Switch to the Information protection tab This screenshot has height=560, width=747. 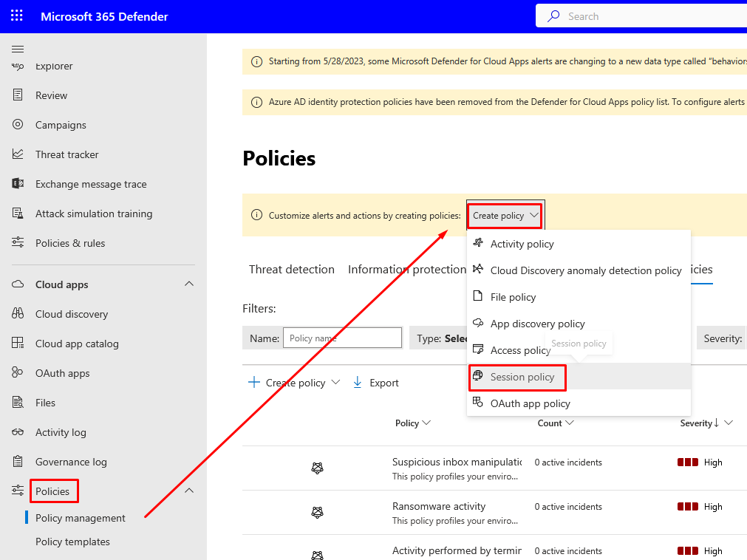[x=407, y=270]
